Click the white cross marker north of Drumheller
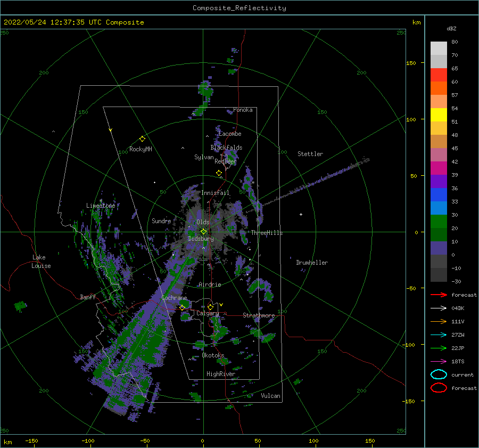Screen dimensions: 479x448 (x=301, y=214)
